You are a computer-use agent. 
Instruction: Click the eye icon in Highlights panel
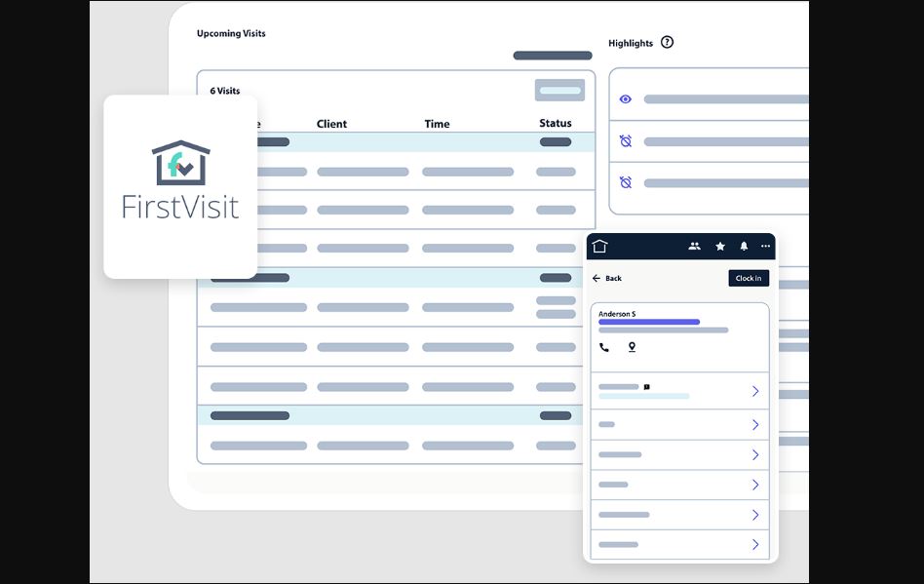click(625, 99)
